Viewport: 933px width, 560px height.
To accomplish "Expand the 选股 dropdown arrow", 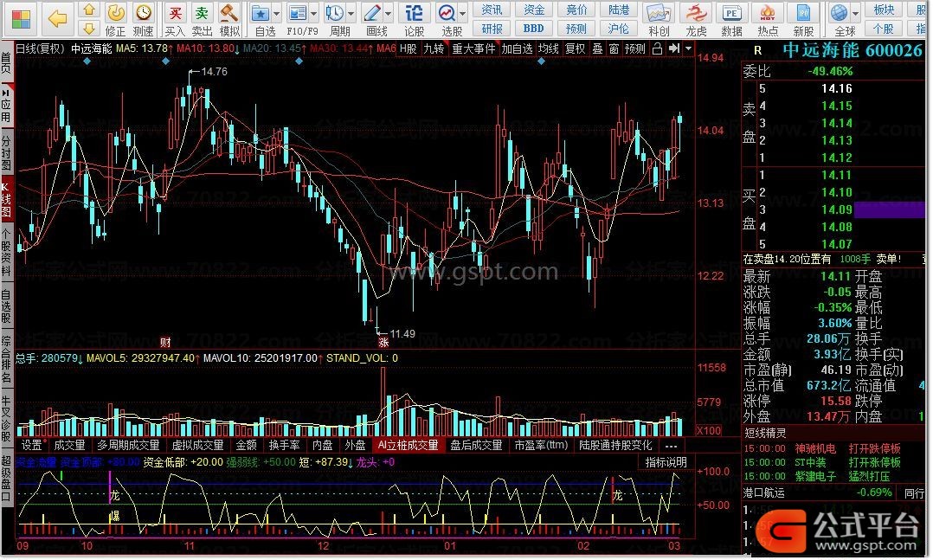I will tap(462, 13).
